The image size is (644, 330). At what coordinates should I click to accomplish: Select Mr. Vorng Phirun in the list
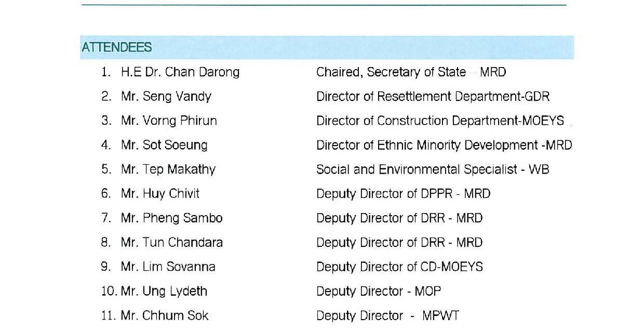click(x=169, y=121)
